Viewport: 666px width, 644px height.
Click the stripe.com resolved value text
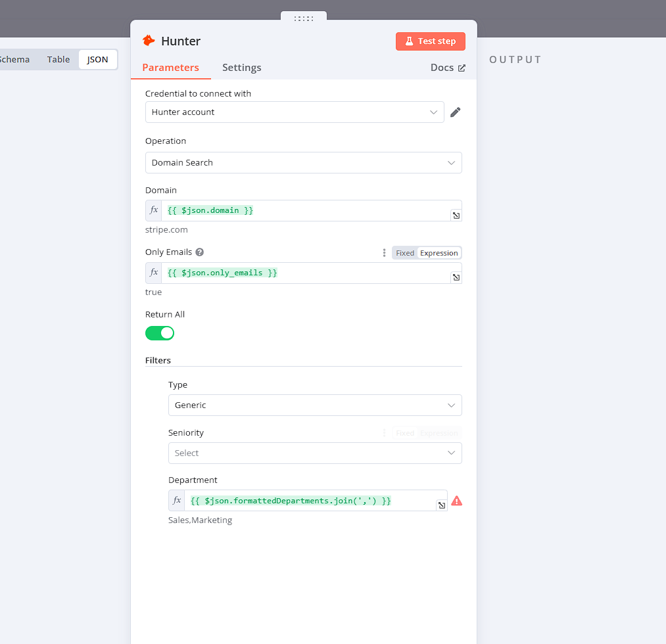pyautogui.click(x=166, y=229)
